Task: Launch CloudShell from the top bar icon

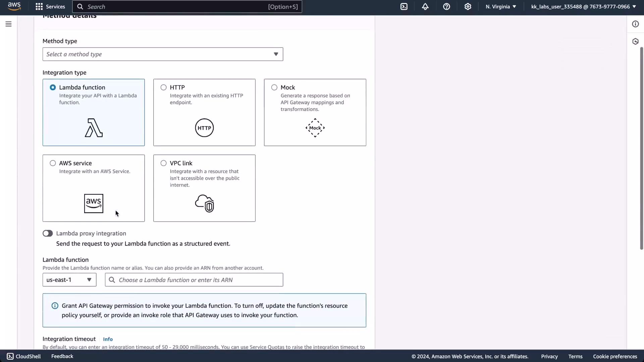Action: (404, 7)
